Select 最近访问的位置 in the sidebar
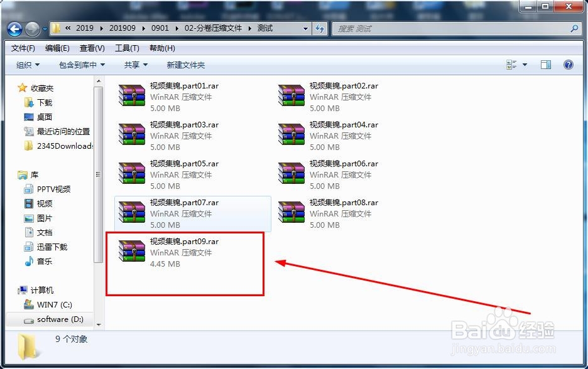This screenshot has height=369, width=588. coord(57,132)
